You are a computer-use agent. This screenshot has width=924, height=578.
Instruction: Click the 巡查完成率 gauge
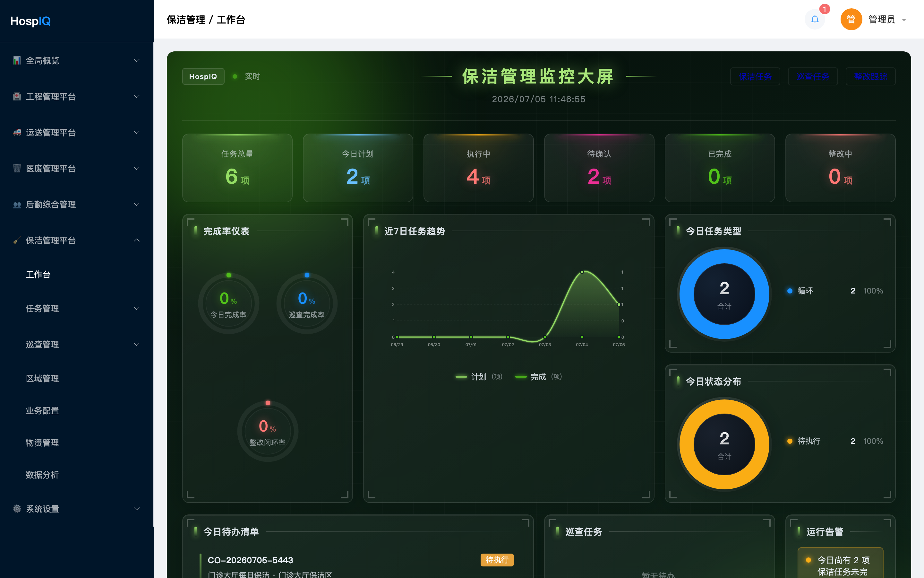[307, 303]
